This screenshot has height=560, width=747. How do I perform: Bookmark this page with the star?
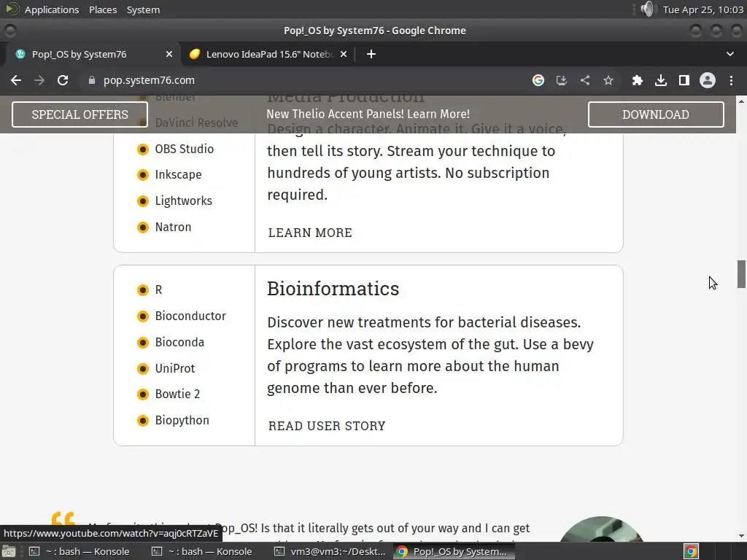(x=608, y=80)
